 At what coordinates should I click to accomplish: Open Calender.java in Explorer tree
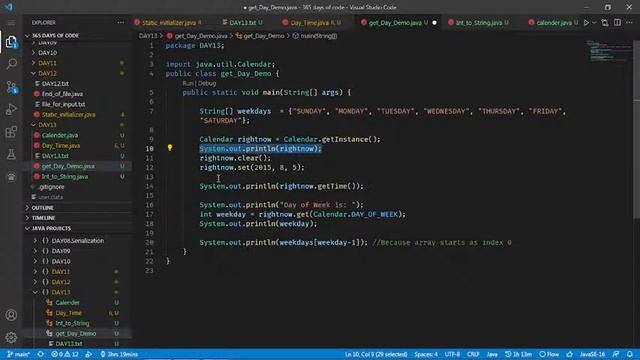pyautogui.click(x=60, y=135)
